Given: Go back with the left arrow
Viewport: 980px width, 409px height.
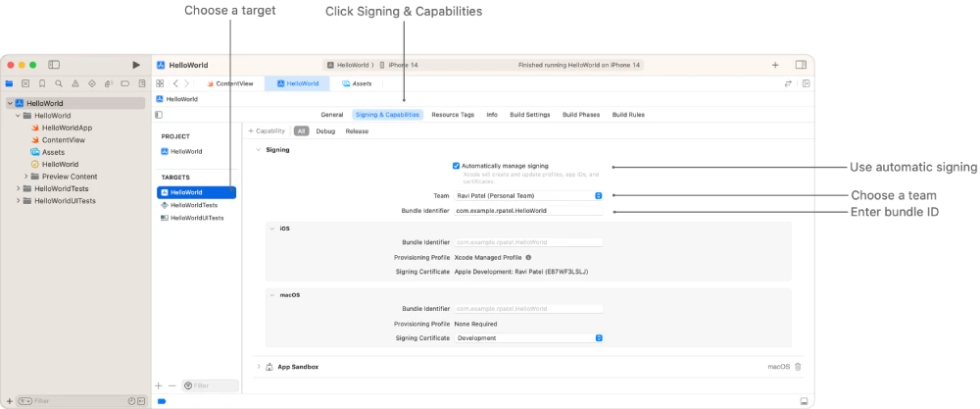Looking at the screenshot, I should pos(175,83).
